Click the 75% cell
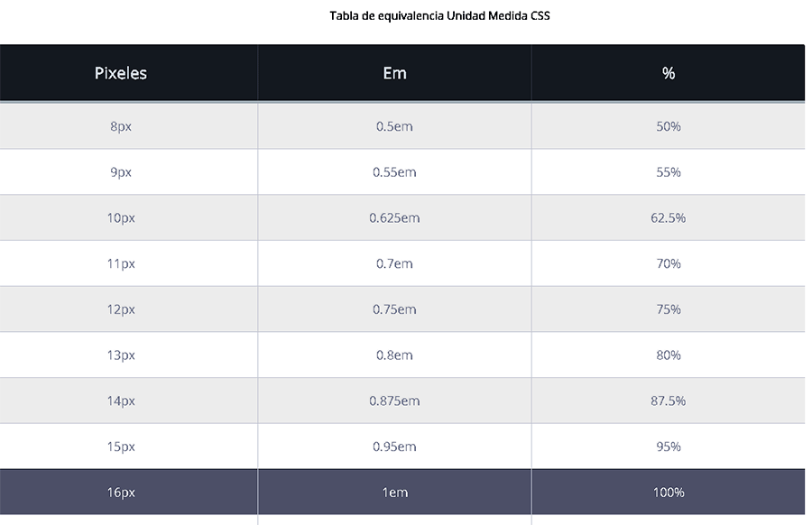Viewport: 812px width, 525px height. point(669,309)
